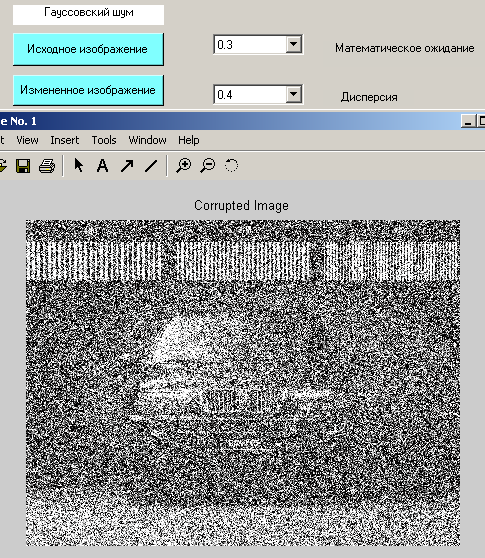The height and width of the screenshot is (558, 485).
Task: Click the noisy corrupted image plot
Action: (x=243, y=383)
